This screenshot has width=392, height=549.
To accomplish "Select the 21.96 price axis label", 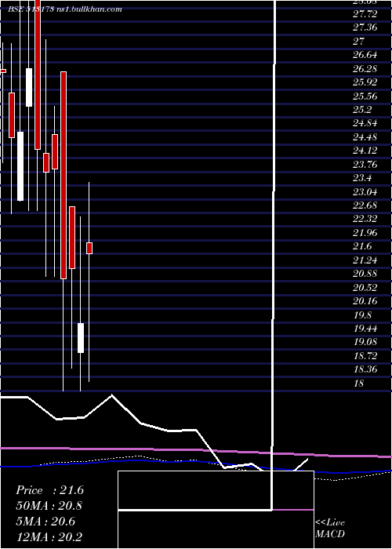I will point(365,233).
